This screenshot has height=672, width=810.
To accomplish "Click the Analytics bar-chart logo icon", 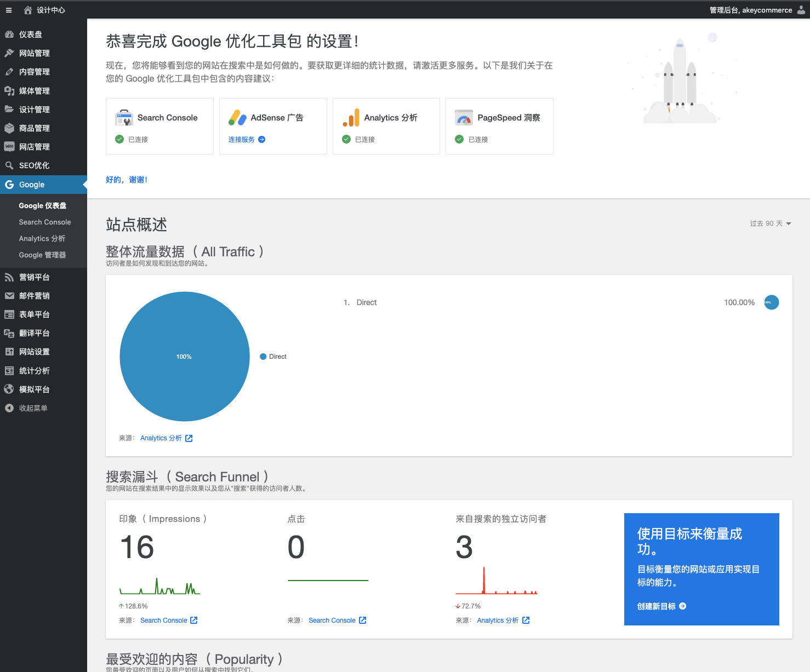I will click(351, 118).
